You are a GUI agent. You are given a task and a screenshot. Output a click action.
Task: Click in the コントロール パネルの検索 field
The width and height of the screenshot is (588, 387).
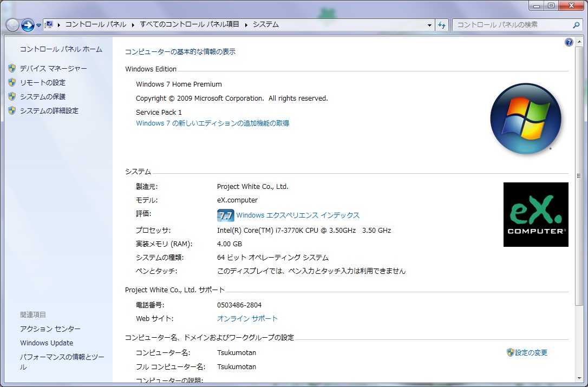(x=512, y=25)
